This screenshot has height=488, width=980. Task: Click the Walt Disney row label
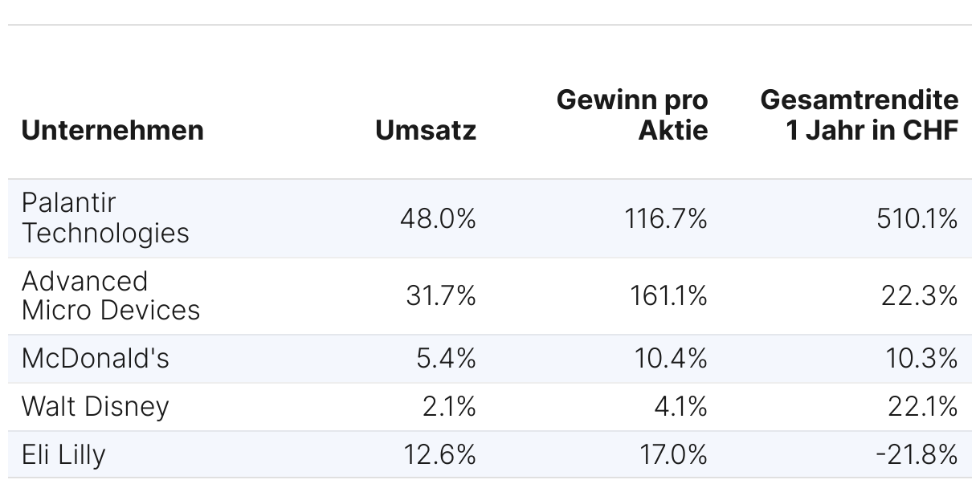(96, 406)
